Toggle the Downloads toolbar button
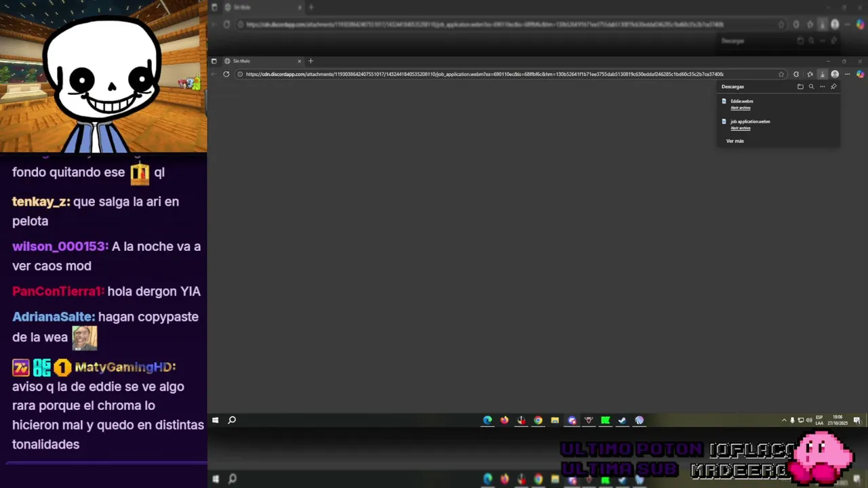868x488 pixels. click(x=822, y=74)
